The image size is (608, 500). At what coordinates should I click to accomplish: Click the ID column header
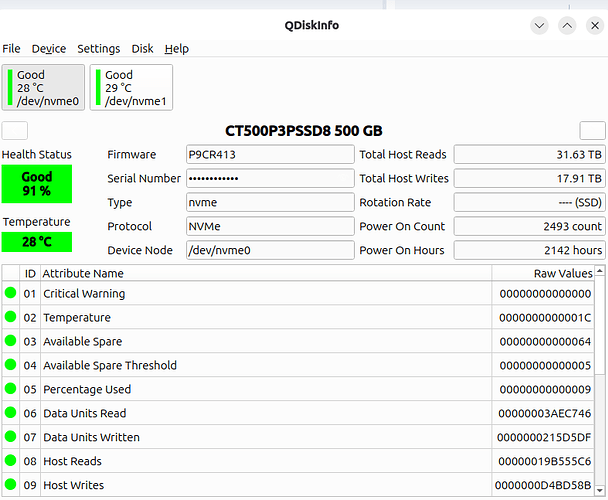[30, 273]
